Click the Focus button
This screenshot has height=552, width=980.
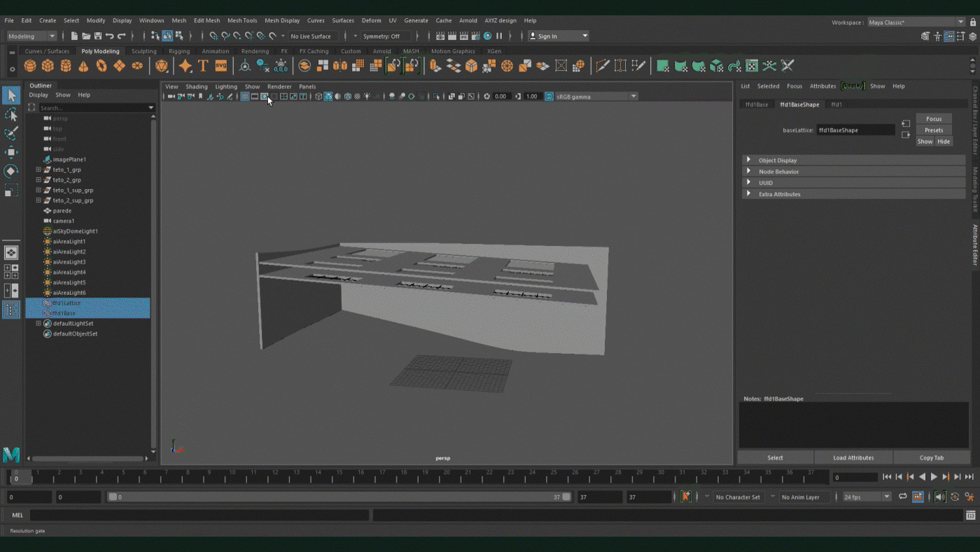pyautogui.click(x=934, y=119)
